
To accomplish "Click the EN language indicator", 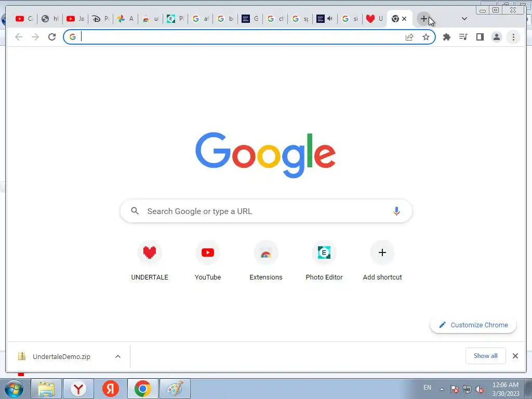I will click(x=427, y=388).
